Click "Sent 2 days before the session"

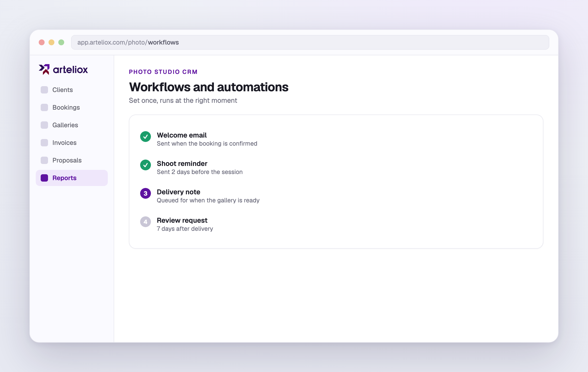click(200, 172)
